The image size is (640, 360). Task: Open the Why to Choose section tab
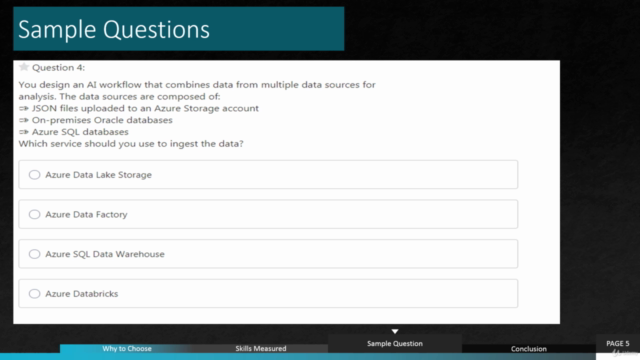click(127, 349)
